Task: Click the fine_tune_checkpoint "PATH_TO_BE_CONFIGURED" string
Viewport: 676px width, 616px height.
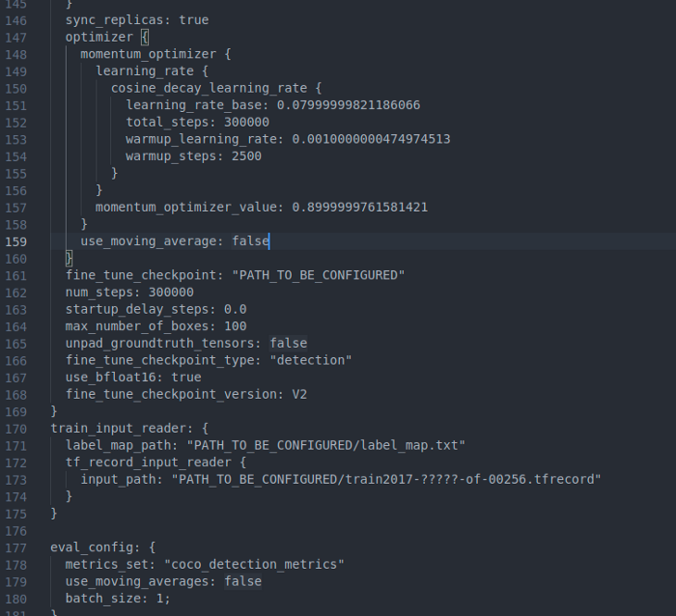Action: pos(318,275)
